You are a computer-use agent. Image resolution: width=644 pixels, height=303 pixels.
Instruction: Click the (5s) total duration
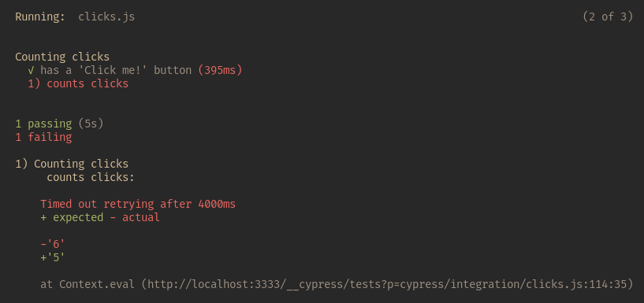(x=91, y=124)
